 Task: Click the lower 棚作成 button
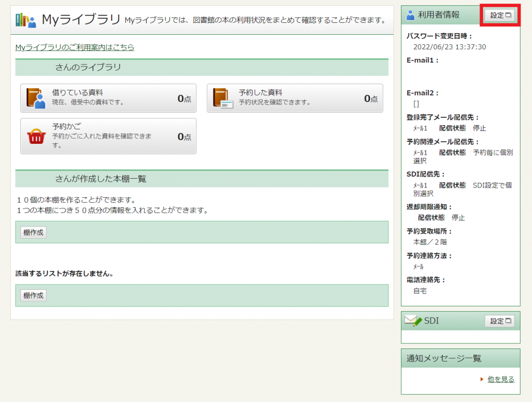33,294
